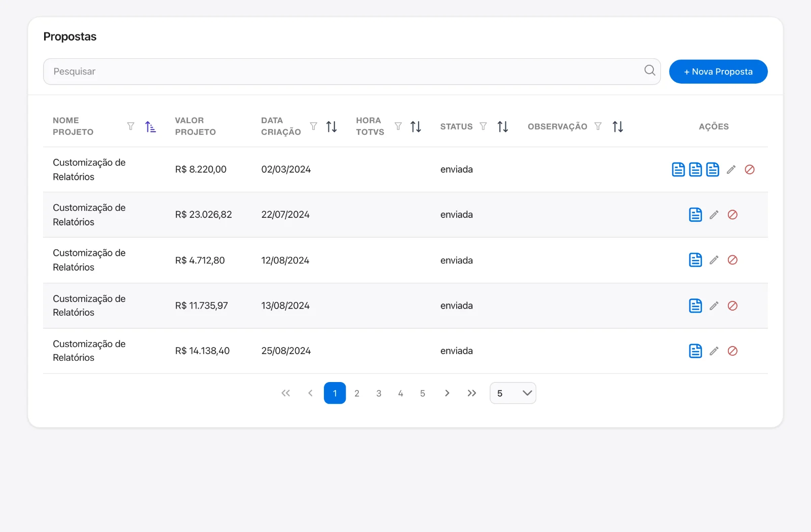The height and width of the screenshot is (532, 811).
Task: Open filter for Data Criação column
Action: 314,126
